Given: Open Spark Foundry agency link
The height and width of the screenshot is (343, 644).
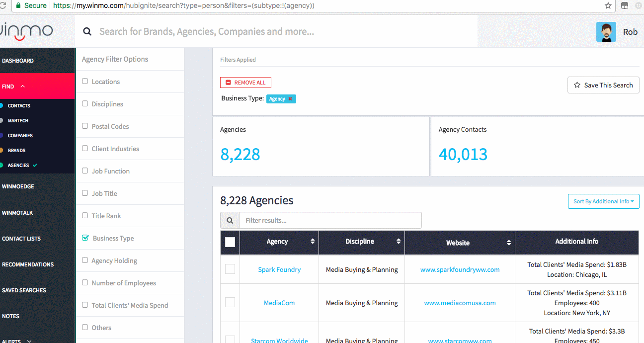Looking at the screenshot, I should pyautogui.click(x=279, y=269).
